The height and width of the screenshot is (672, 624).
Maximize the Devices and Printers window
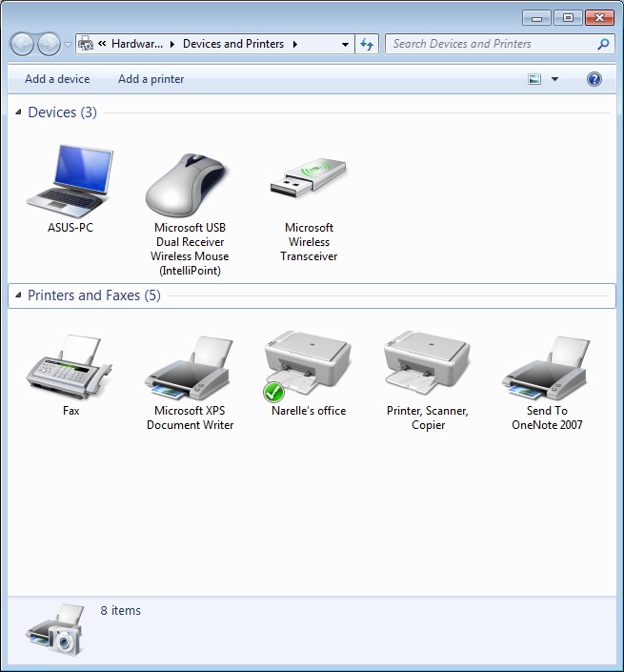(x=568, y=18)
